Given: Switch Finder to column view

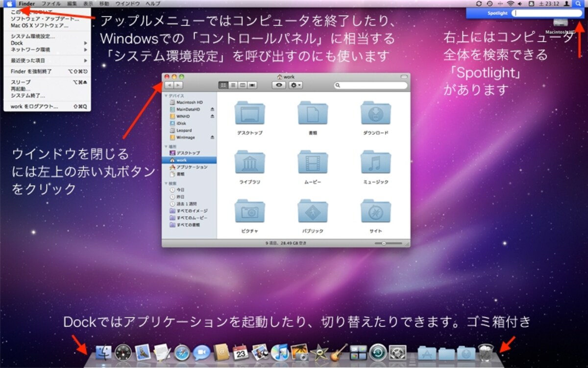Looking at the screenshot, I should tap(243, 85).
